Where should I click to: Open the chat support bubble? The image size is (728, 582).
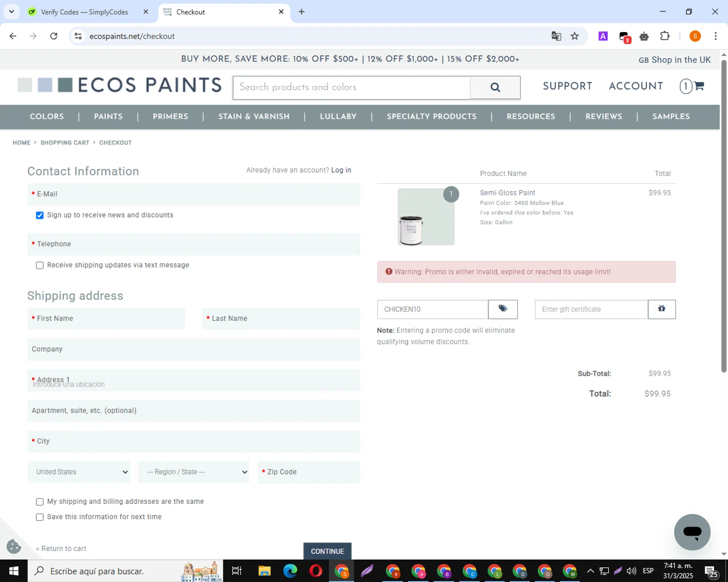click(692, 532)
